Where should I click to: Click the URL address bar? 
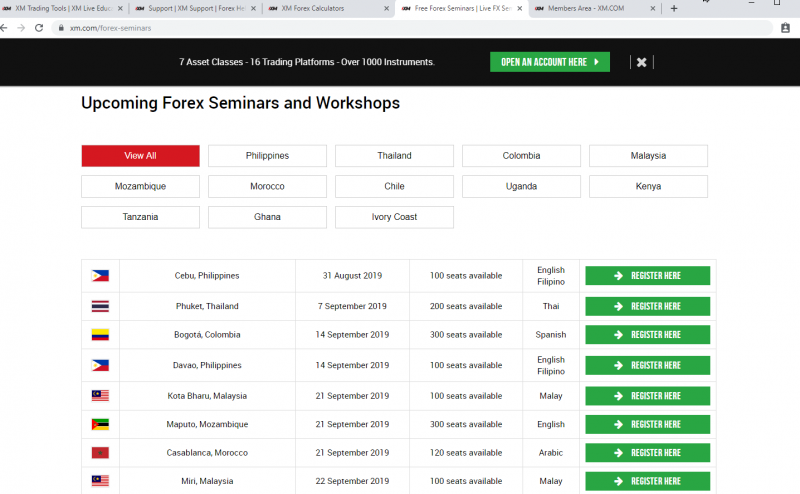412,28
